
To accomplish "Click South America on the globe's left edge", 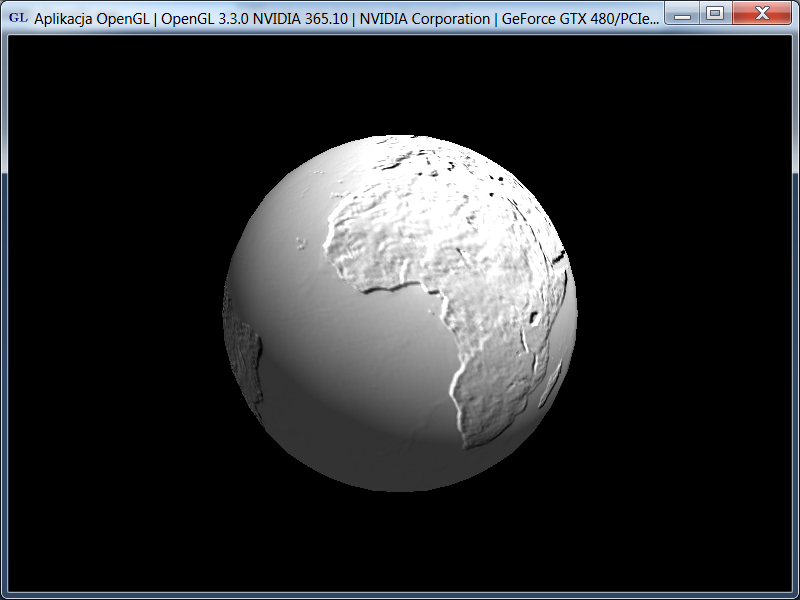I will click(244, 362).
